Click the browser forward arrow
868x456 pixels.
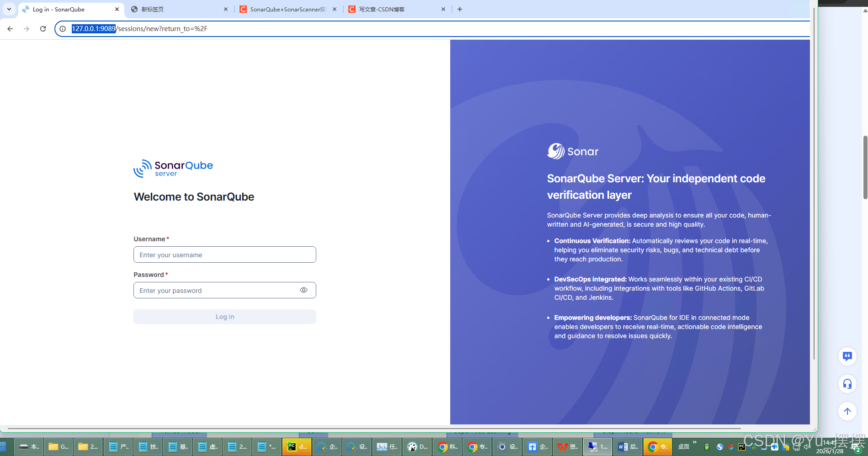(27, 28)
